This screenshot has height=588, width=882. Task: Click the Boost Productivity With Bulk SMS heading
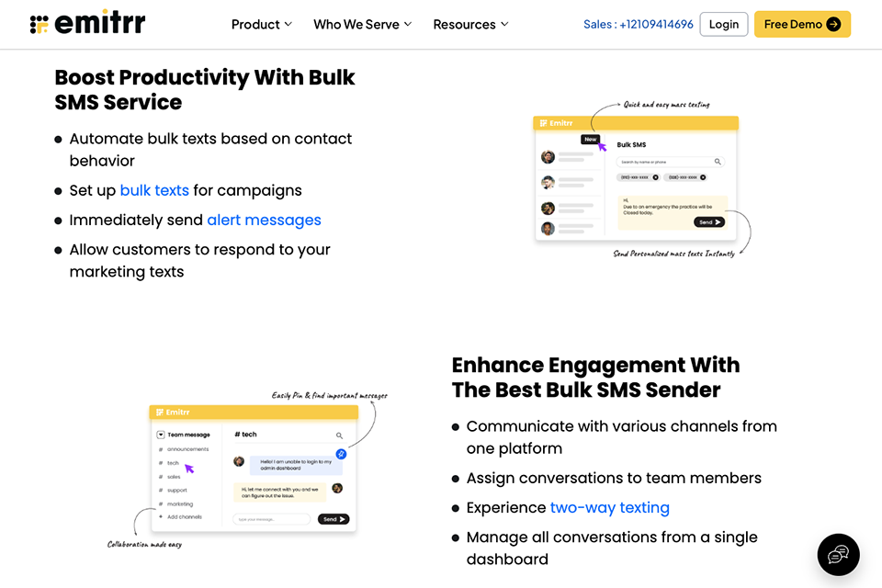click(x=205, y=89)
